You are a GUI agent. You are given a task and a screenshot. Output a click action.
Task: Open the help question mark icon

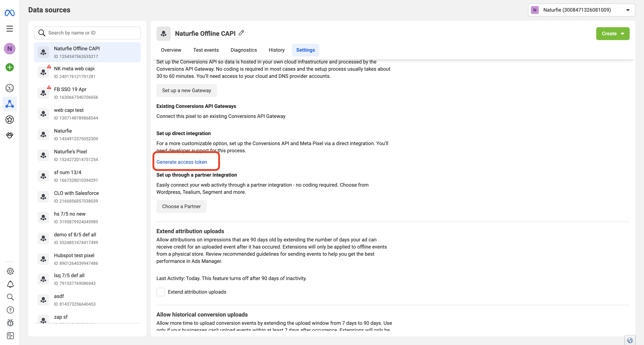[10, 310]
